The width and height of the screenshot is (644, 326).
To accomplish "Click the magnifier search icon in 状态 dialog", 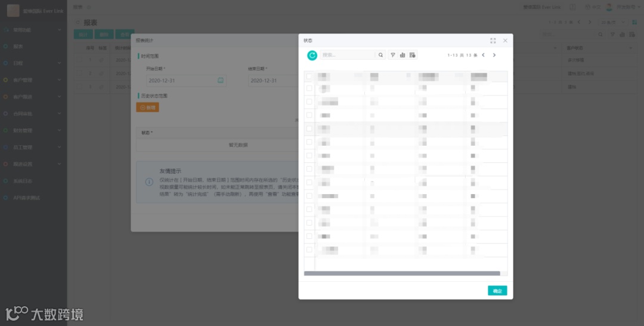I will click(380, 55).
